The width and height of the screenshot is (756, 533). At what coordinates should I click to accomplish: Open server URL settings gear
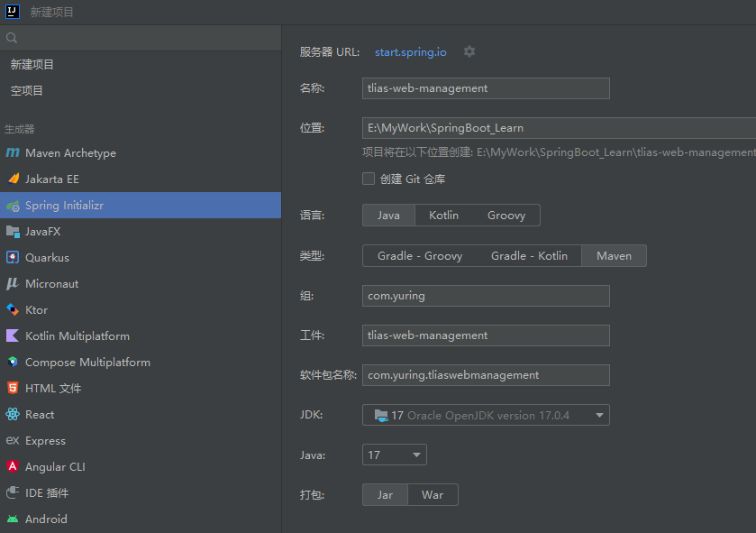pos(469,52)
